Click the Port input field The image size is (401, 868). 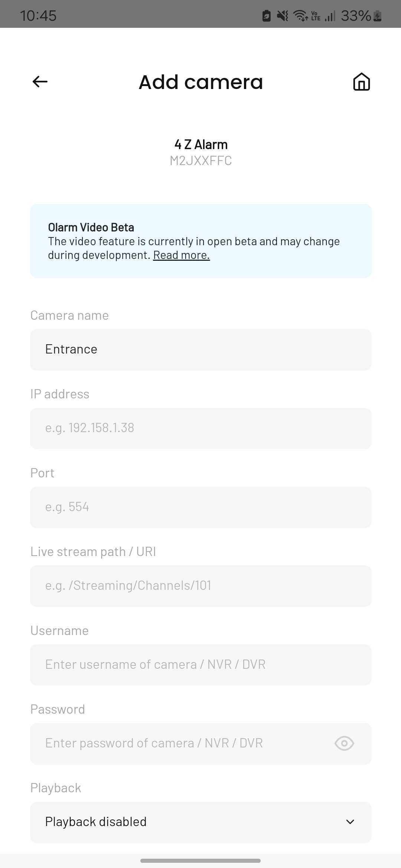pos(201,507)
